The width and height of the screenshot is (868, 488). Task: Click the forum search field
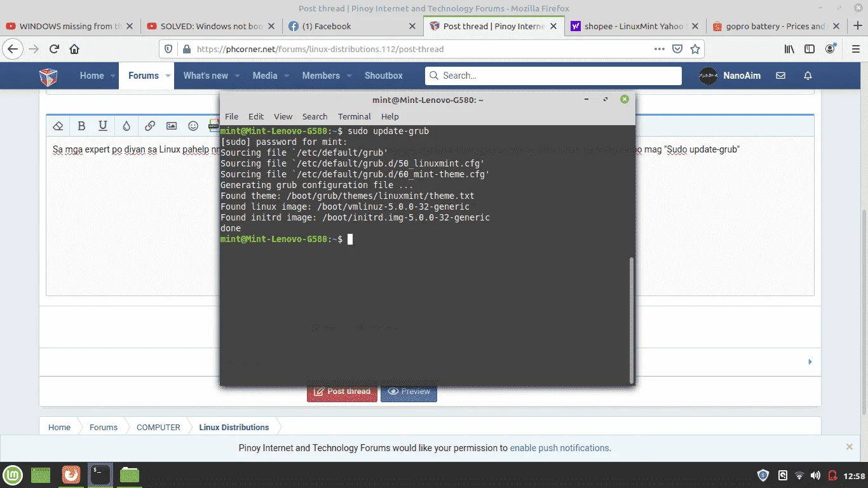pos(553,76)
